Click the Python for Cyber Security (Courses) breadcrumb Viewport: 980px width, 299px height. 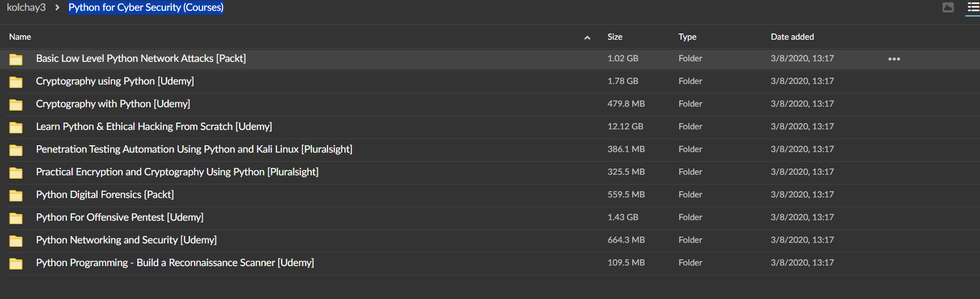click(x=146, y=7)
